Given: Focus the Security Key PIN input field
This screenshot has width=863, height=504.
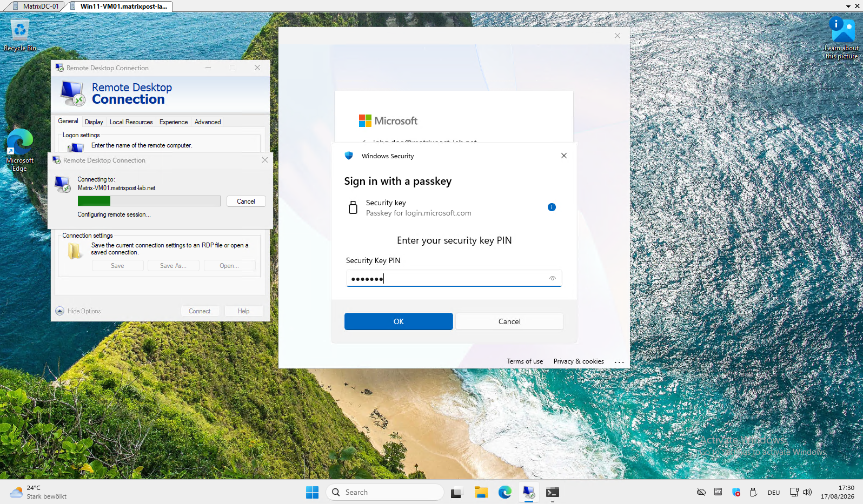Looking at the screenshot, I should point(454,278).
